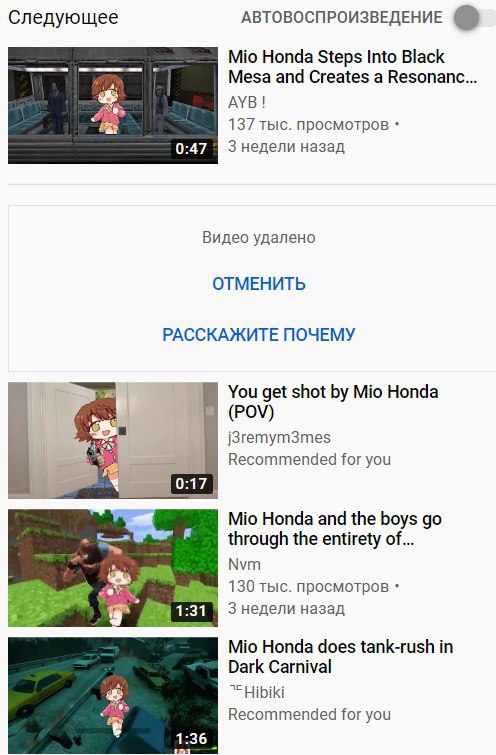Screen dimensions: 496x755
Task: Visit the Nvm channel
Action: [x=244, y=564]
